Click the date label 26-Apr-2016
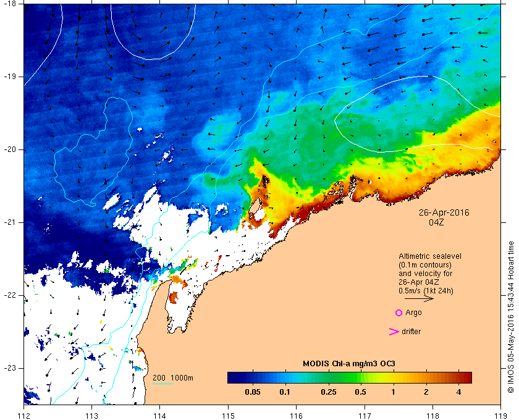The height and width of the screenshot is (420, 519). point(444,212)
